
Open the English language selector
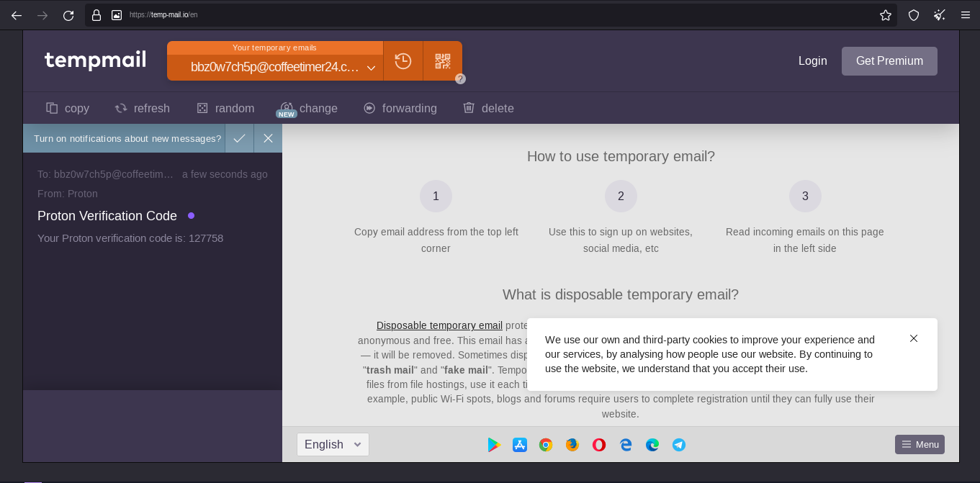333,444
